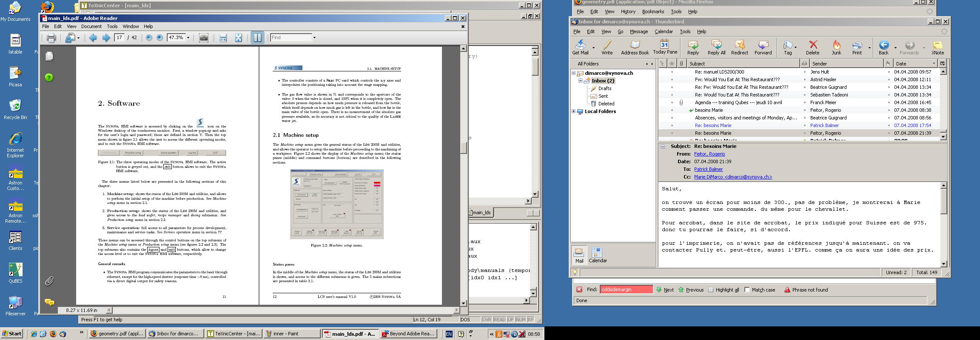Open Window menu in Adobe Reader
This screenshot has width=980, height=340.
pos(131,26)
